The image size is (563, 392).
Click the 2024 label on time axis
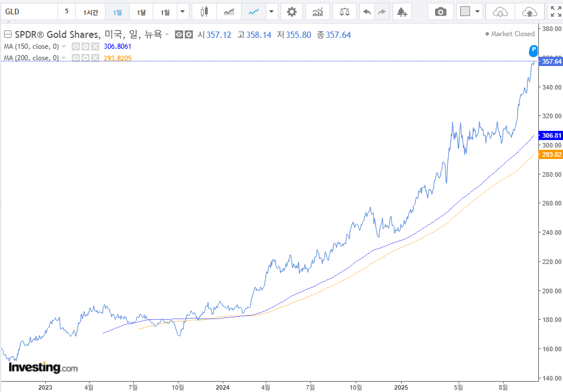click(x=223, y=387)
